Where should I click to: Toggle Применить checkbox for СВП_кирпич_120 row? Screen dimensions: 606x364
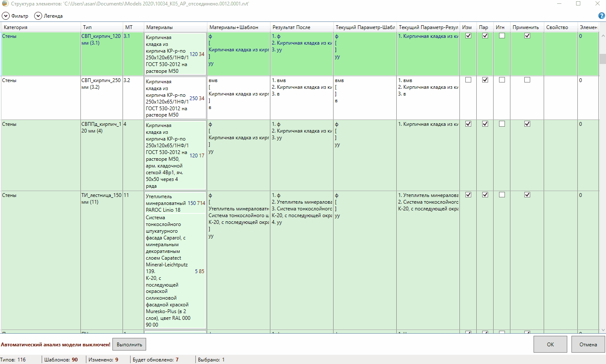click(527, 36)
